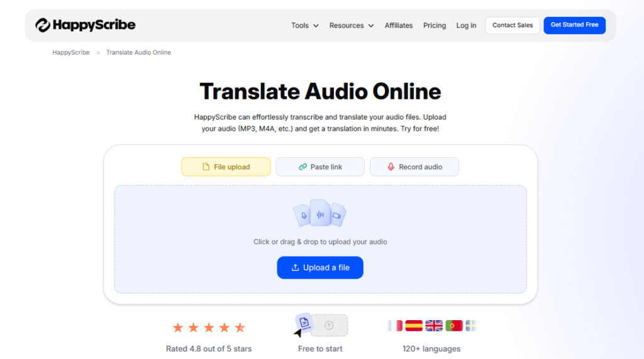Screen dimensions: 644x359
Task: Click the Portuguese flag icon
Action: (454, 326)
